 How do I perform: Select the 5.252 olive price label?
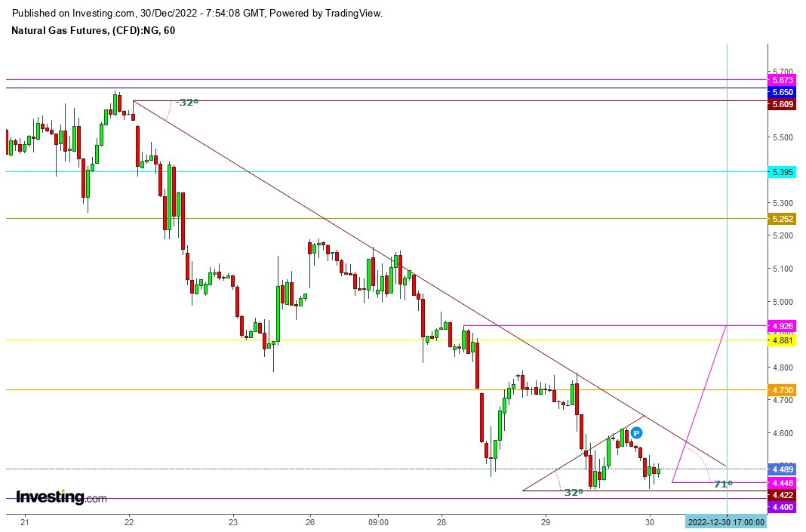782,219
